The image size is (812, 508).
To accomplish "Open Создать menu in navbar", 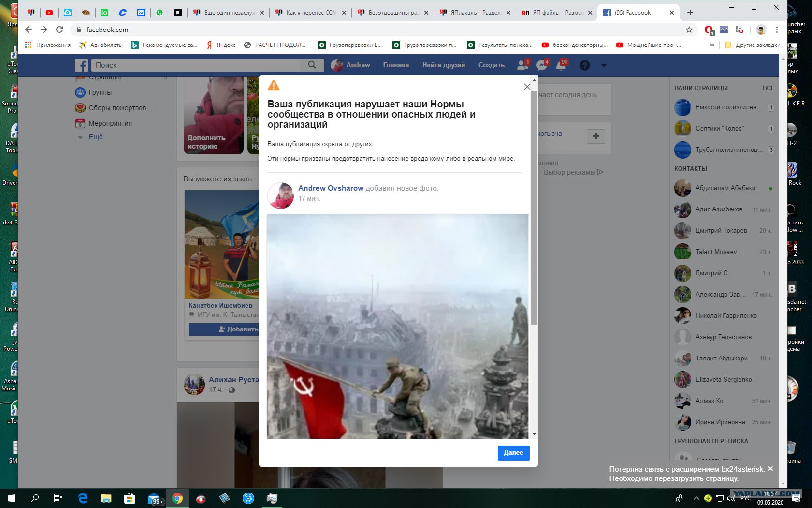I will coord(491,65).
